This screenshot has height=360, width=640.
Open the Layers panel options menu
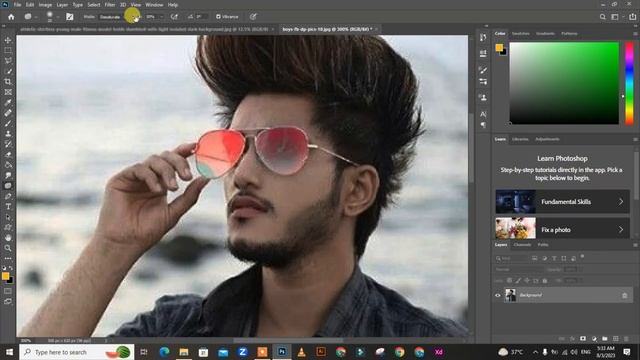click(635, 245)
